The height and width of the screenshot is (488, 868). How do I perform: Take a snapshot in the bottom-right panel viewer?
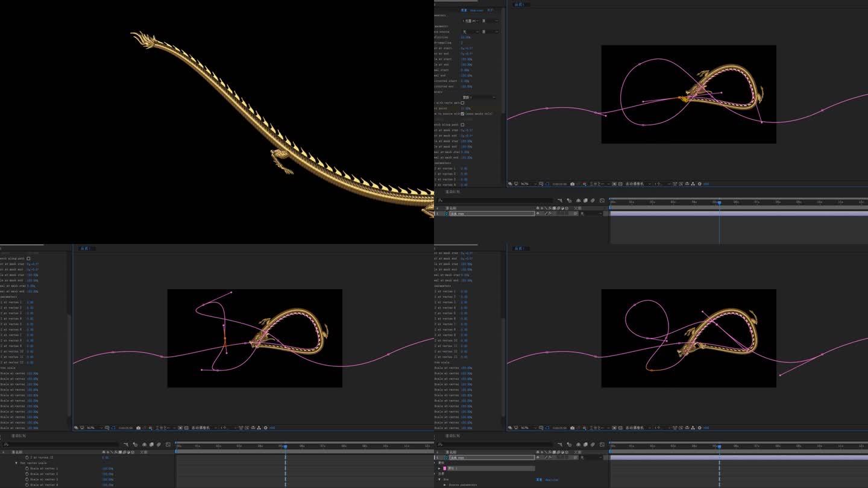coord(572,428)
